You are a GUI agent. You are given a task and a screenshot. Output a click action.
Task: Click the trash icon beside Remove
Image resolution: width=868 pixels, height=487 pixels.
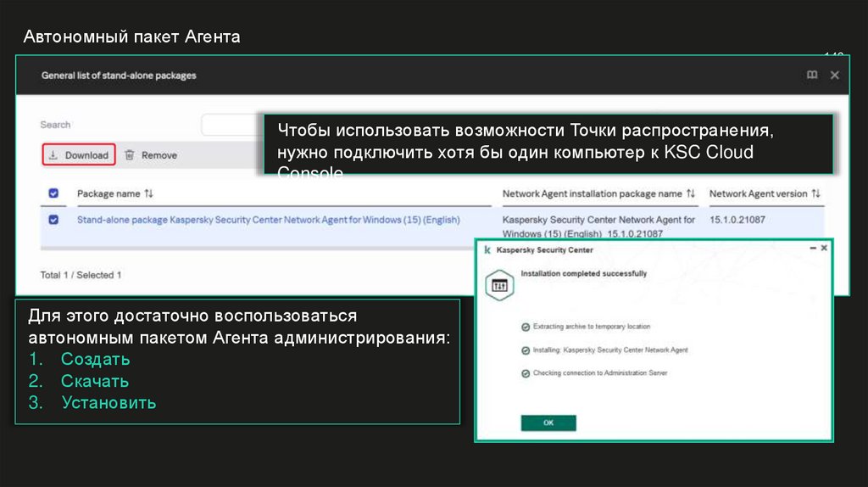tap(129, 155)
